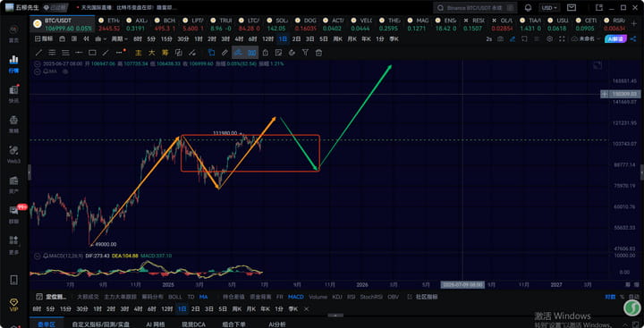
Task: Open chart settings hexagon gear icon
Action: (x=549, y=39)
